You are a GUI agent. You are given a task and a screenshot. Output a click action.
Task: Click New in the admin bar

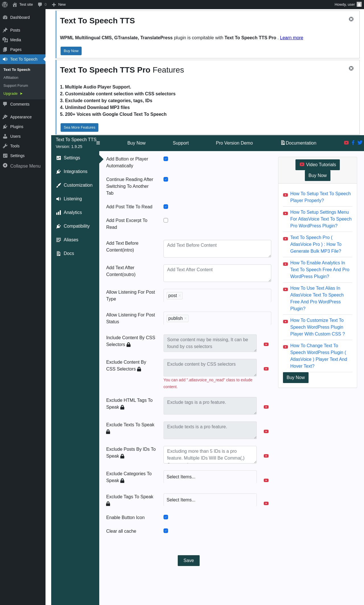pyautogui.click(x=59, y=5)
